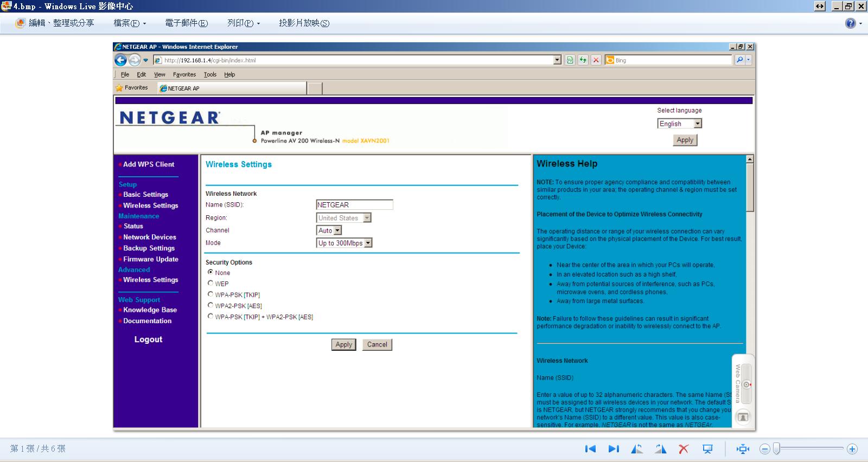
Task: Go to the next photo
Action: [x=614, y=449]
